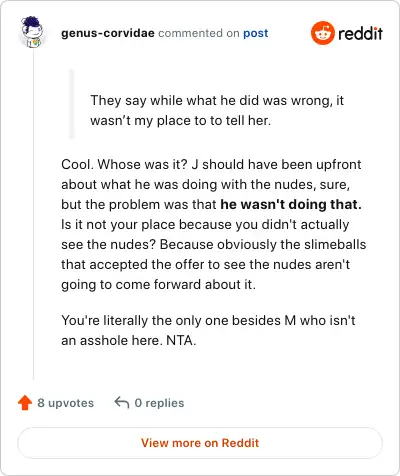Click the orange upvote arrow icon
Screen dimensions: 400x476
[x=25, y=403]
